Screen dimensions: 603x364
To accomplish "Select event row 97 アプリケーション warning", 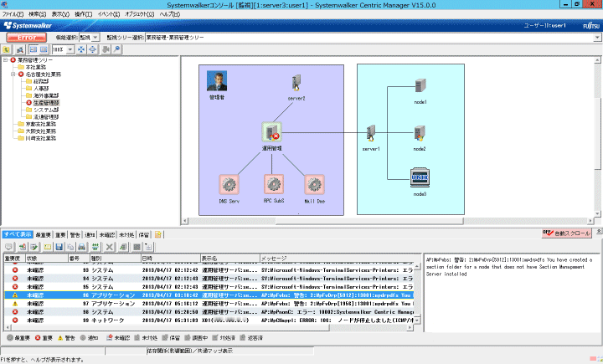I will click(209, 304).
